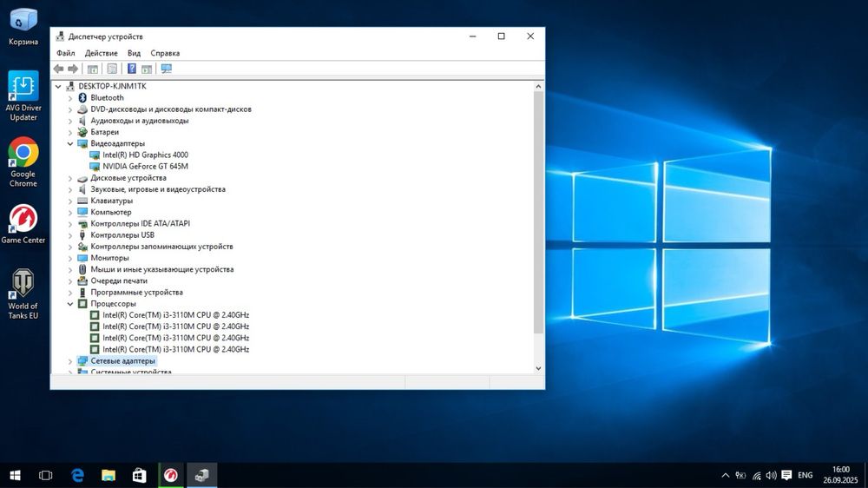Collapse the Видеоадаптеры category
The height and width of the screenshot is (488, 868).
coord(70,144)
